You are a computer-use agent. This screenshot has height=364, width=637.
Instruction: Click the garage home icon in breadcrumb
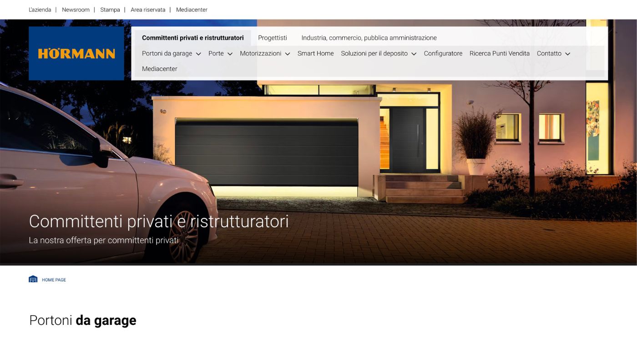coord(33,279)
